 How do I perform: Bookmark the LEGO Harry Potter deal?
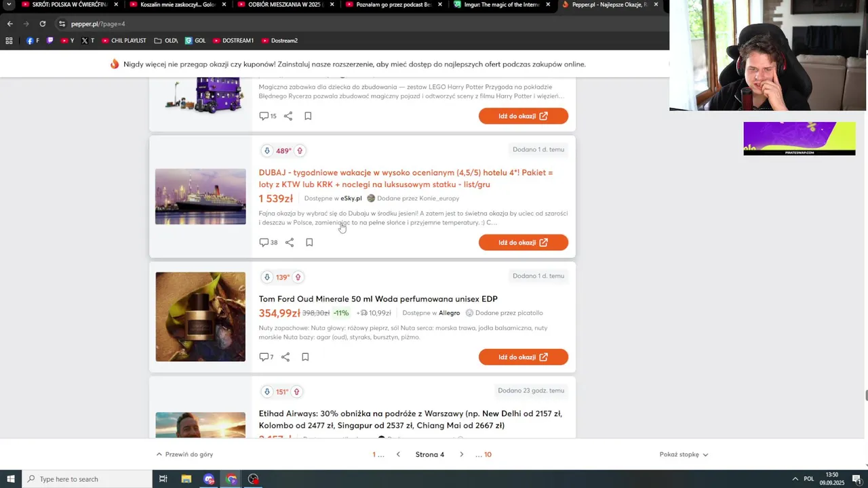pos(308,116)
